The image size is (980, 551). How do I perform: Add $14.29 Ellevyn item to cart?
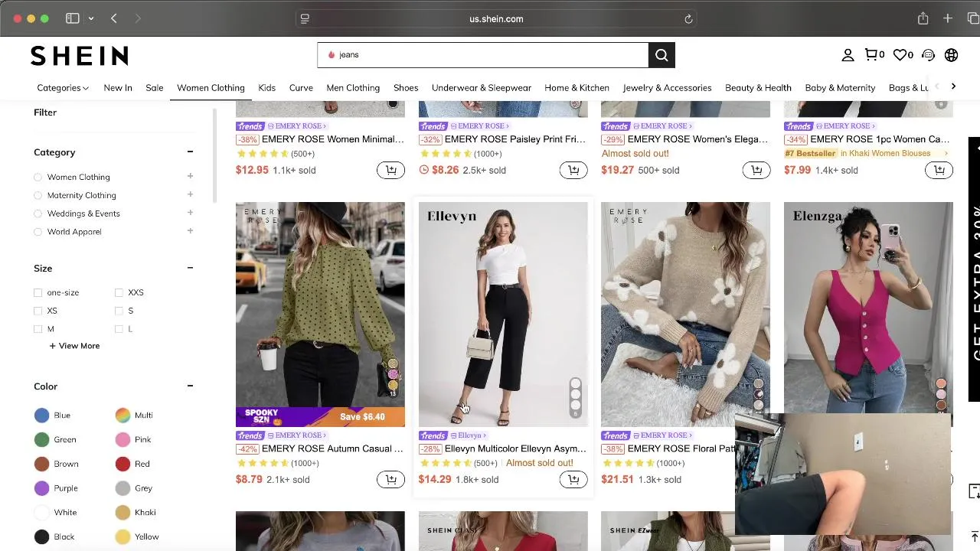pos(573,479)
